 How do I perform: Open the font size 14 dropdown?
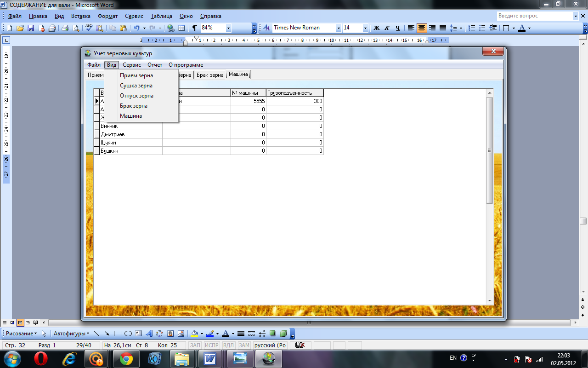click(x=366, y=28)
